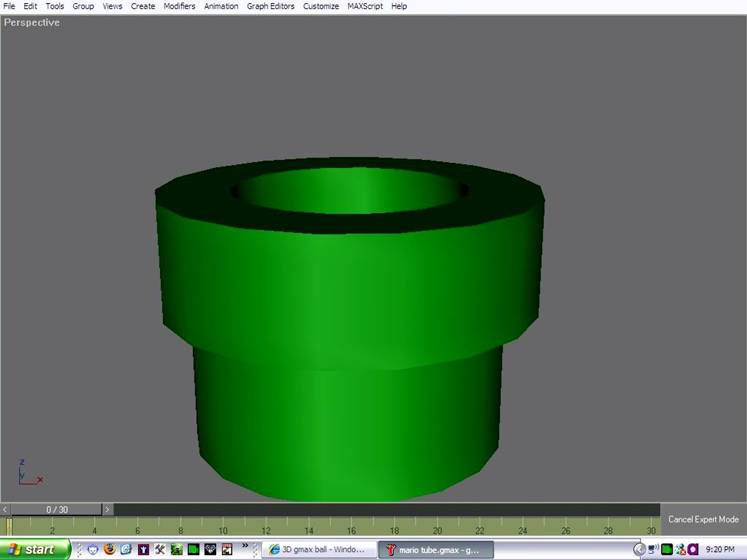
Task: Click the black emblem icon in Quick Launch
Action: point(210,549)
